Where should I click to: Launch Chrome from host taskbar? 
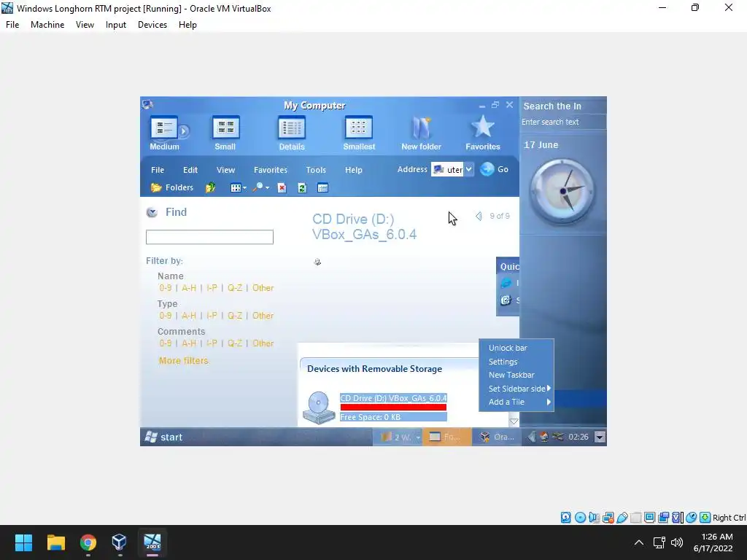(88, 542)
